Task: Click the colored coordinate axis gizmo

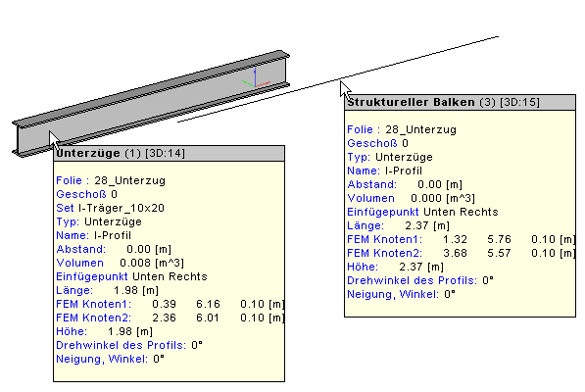Action: pyautogui.click(x=256, y=78)
